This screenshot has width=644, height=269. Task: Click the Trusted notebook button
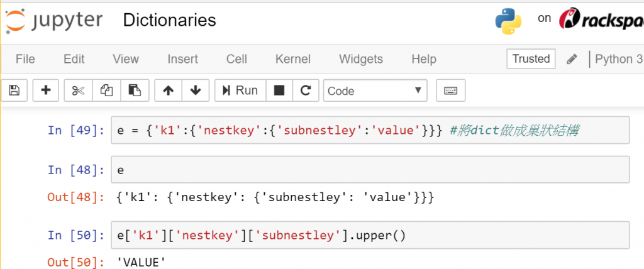pos(531,59)
